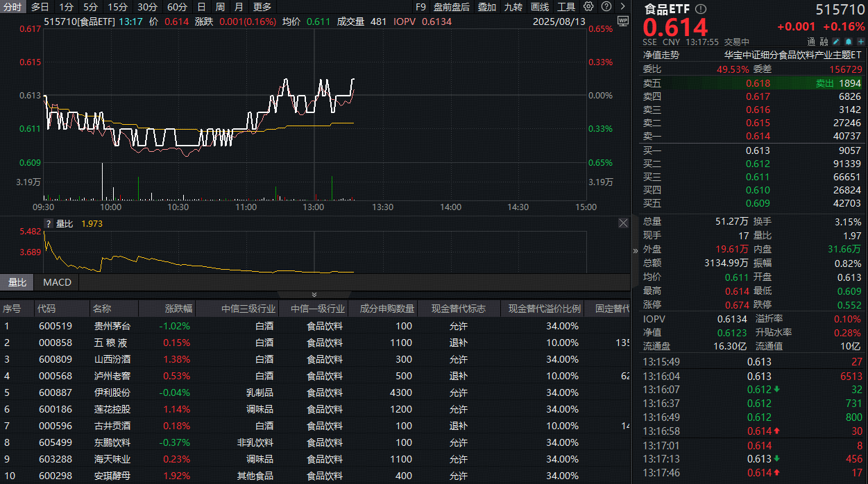This screenshot has height=484, width=868.
Task: Open info icon next to 食品ETF name
Action: (x=701, y=9)
